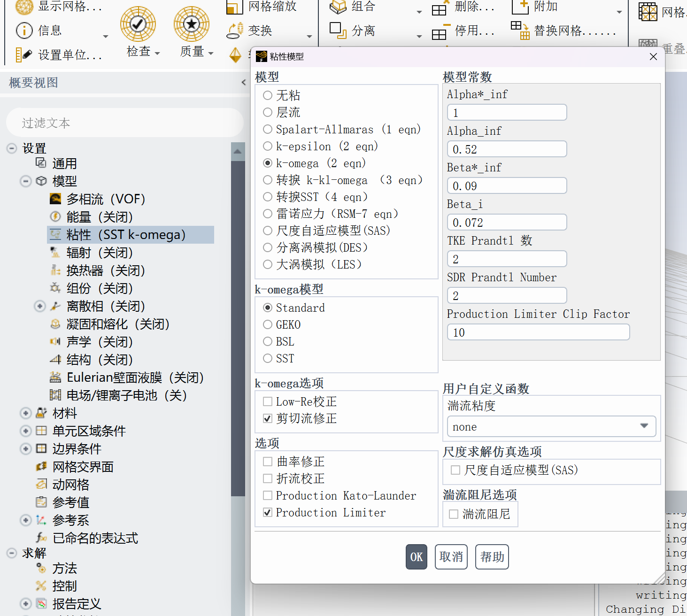This screenshot has width=687, height=616.
Task: Click the 分离 separate icon
Action: tap(338, 31)
